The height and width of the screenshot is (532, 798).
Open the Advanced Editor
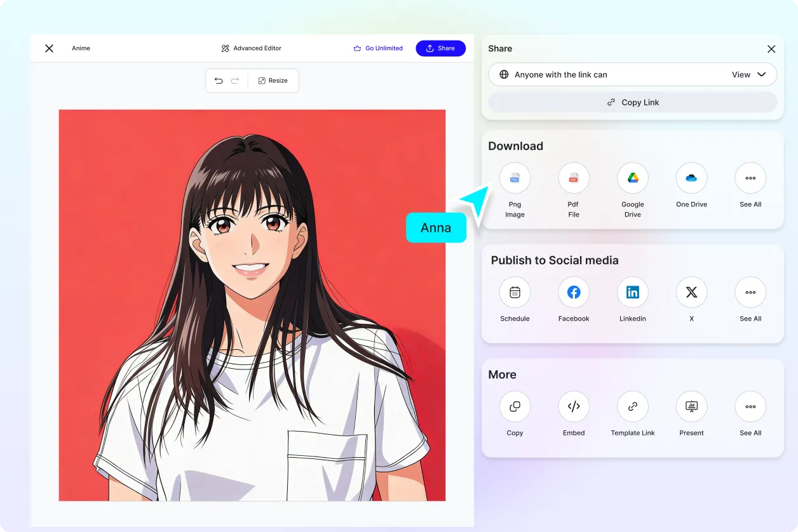click(251, 48)
